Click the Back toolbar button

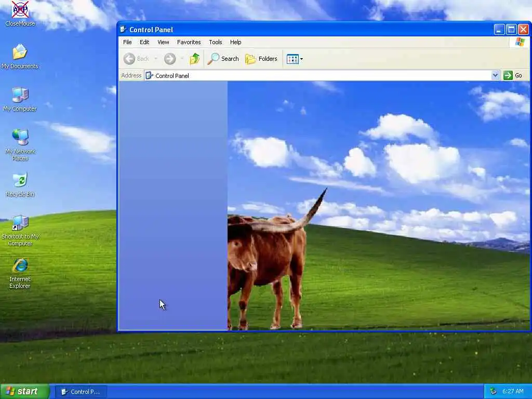(x=137, y=59)
